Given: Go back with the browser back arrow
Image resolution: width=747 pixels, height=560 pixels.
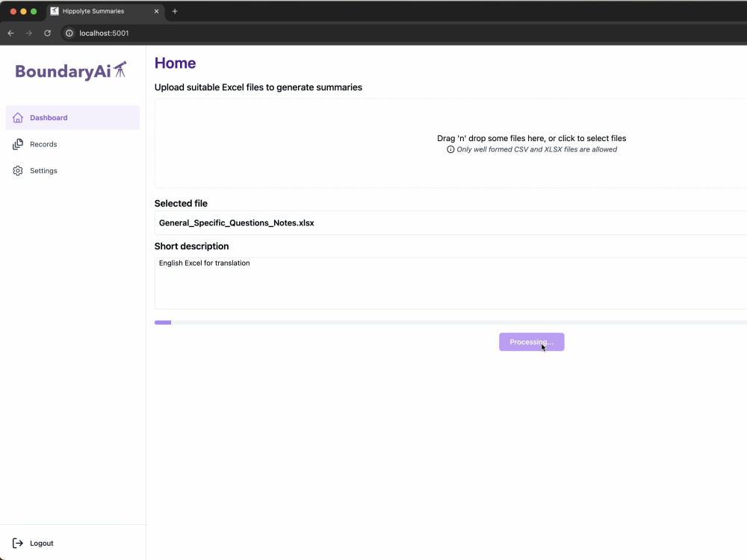Looking at the screenshot, I should [x=11, y=33].
